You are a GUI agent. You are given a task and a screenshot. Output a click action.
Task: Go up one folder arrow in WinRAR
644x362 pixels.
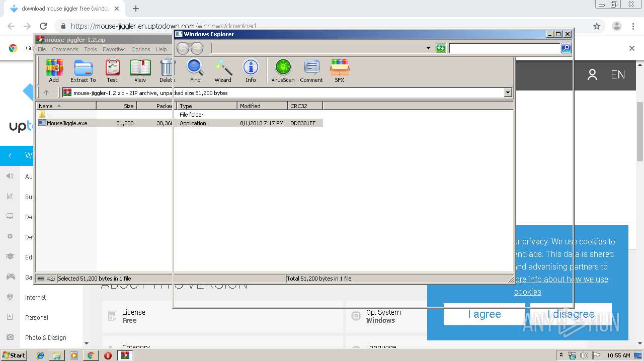pyautogui.click(x=46, y=93)
